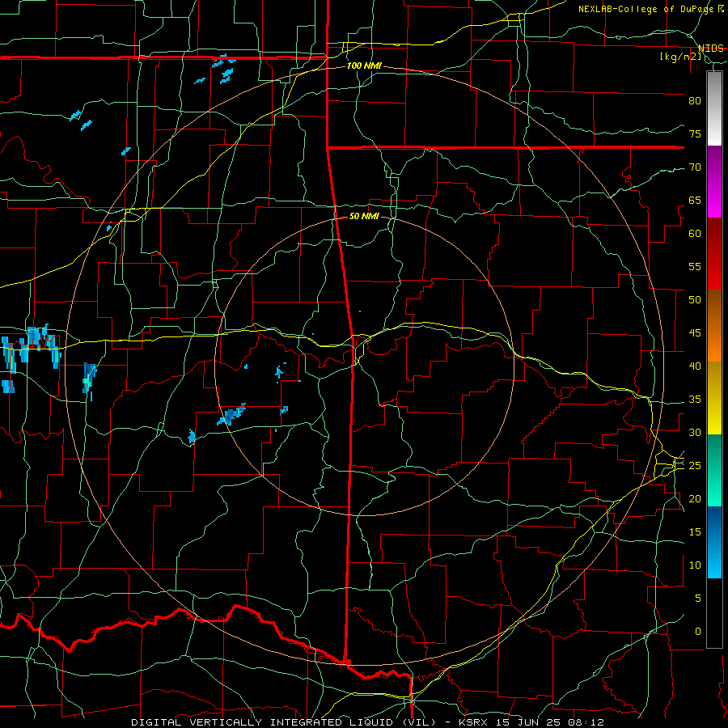Select the 60 value on VIL scale
Image resolution: width=728 pixels, height=728 pixels.
(695, 234)
